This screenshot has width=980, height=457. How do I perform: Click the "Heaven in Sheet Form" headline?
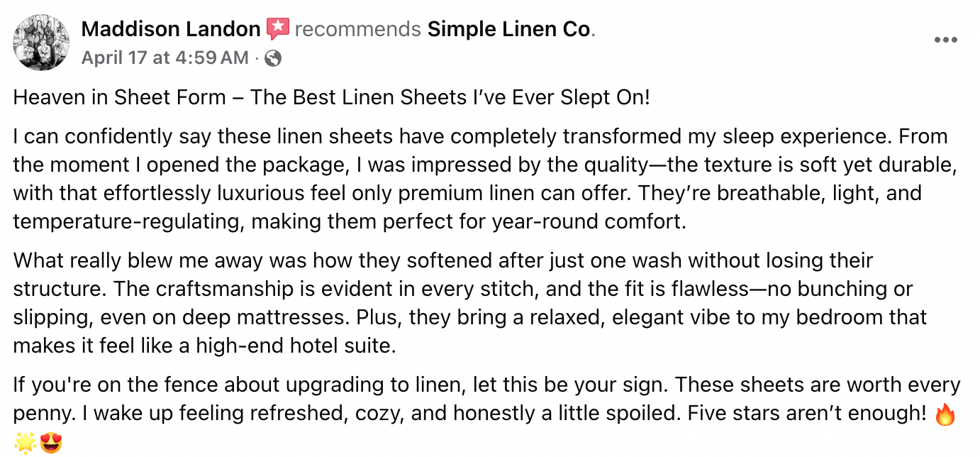331,97
